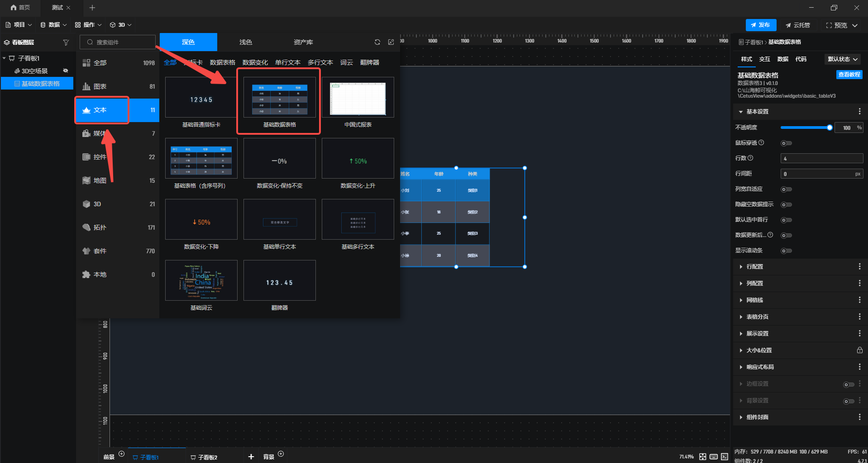Switch to the 浅色 theme tab
The height and width of the screenshot is (463, 868).
point(246,42)
